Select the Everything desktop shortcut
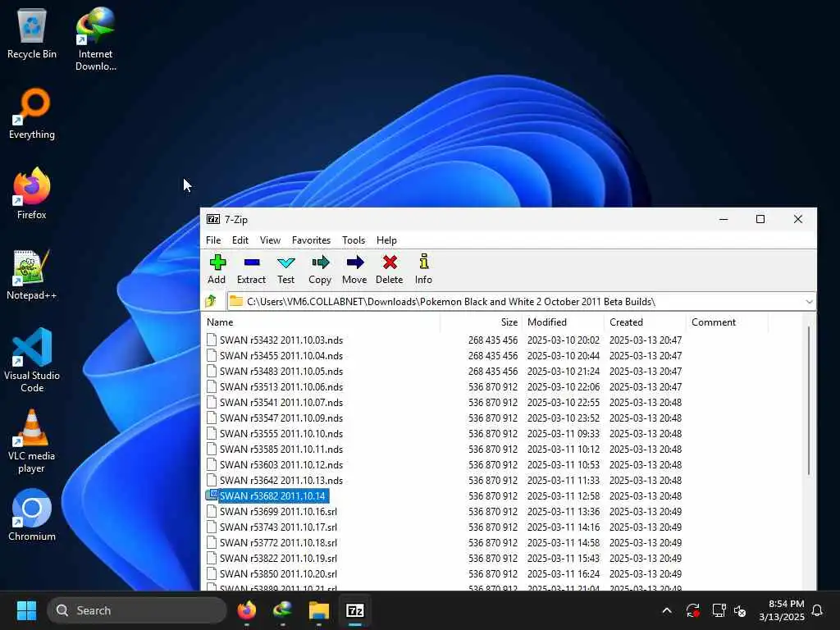This screenshot has height=630, width=840. [32, 113]
